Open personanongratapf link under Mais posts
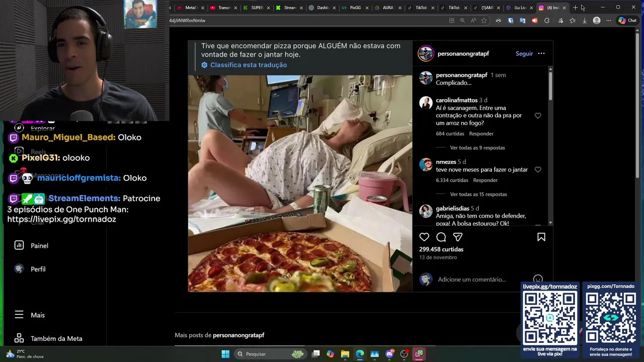Screen dimensions: 644x362 pyautogui.click(x=238, y=335)
